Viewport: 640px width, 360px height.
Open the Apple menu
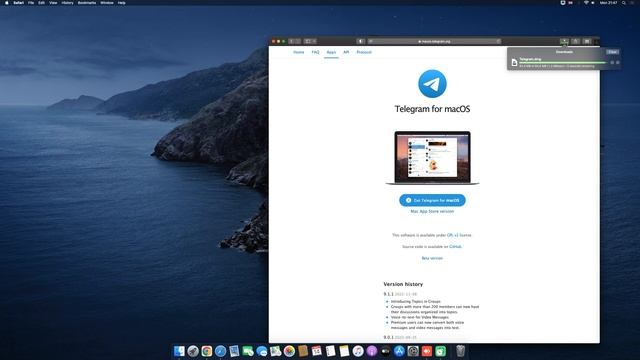[7, 3]
